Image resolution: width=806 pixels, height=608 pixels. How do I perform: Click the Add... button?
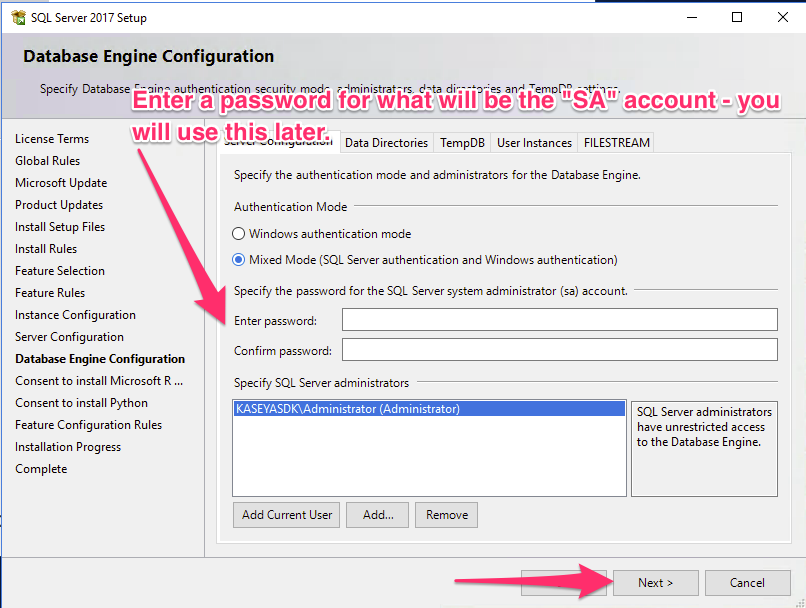pos(377,515)
